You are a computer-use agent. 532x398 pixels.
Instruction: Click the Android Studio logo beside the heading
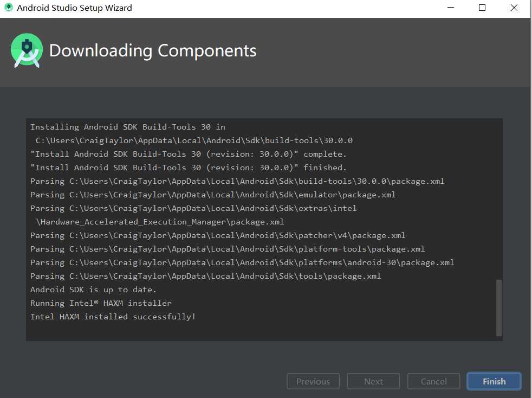click(27, 50)
